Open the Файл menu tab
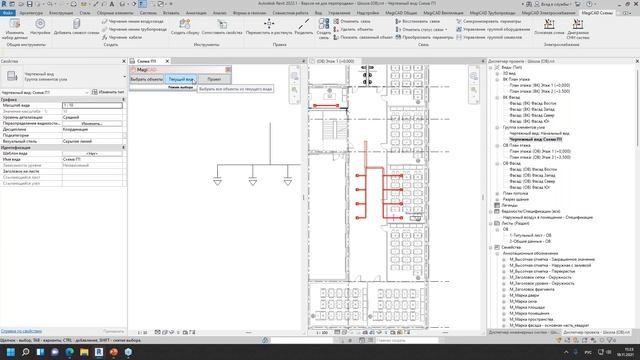The height and width of the screenshot is (360, 640). [x=7, y=13]
